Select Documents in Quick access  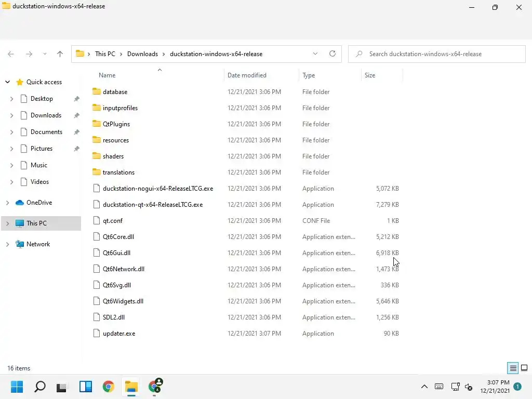[x=46, y=132]
